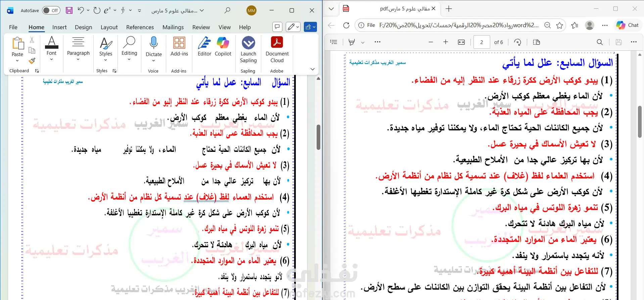Click the Paste clipboard icon
This screenshot has height=300, width=644.
click(x=17, y=44)
